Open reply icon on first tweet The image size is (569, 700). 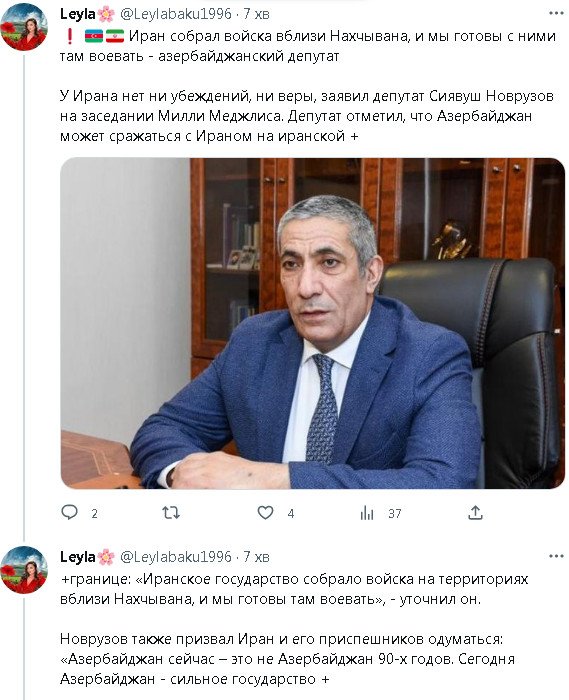coord(69,512)
